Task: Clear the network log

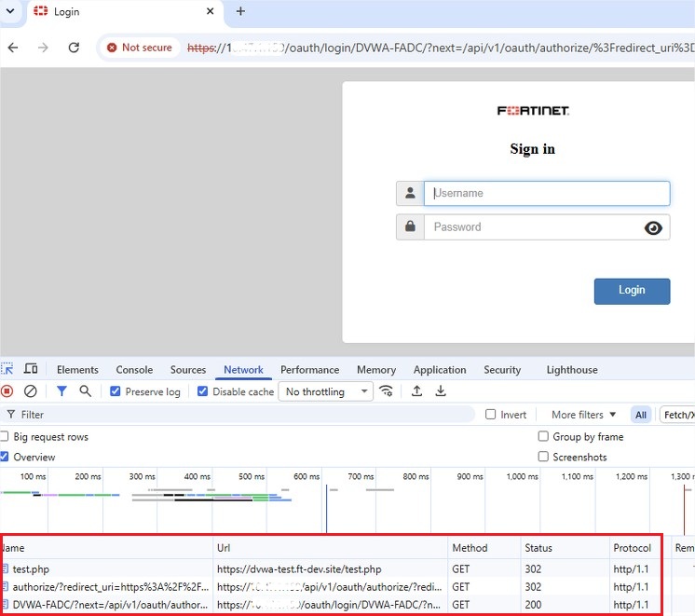Action: 30,391
